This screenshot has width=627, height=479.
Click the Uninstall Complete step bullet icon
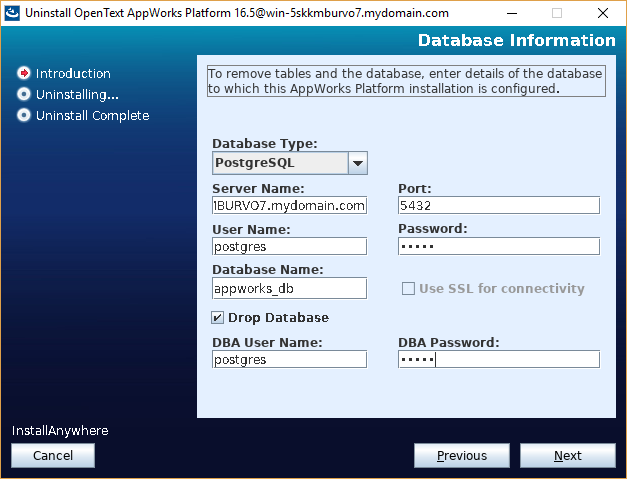tap(24, 116)
